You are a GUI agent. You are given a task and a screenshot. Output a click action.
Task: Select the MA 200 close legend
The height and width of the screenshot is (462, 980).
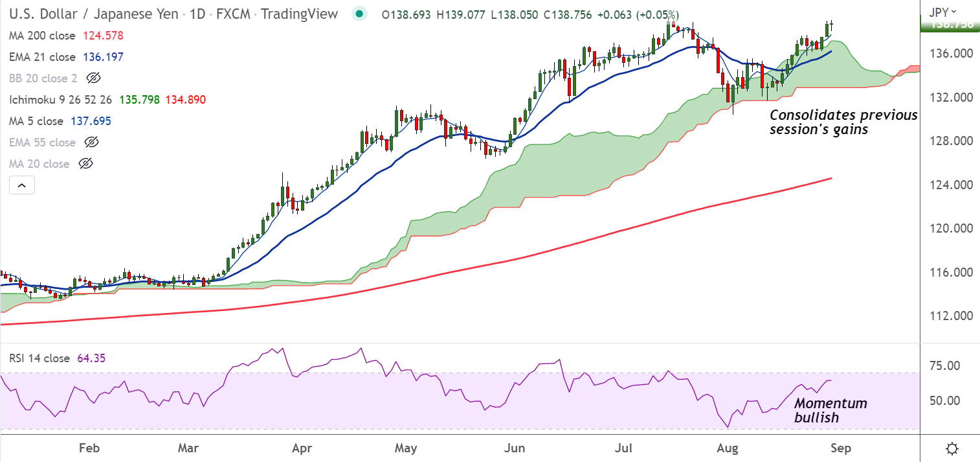click(x=42, y=36)
